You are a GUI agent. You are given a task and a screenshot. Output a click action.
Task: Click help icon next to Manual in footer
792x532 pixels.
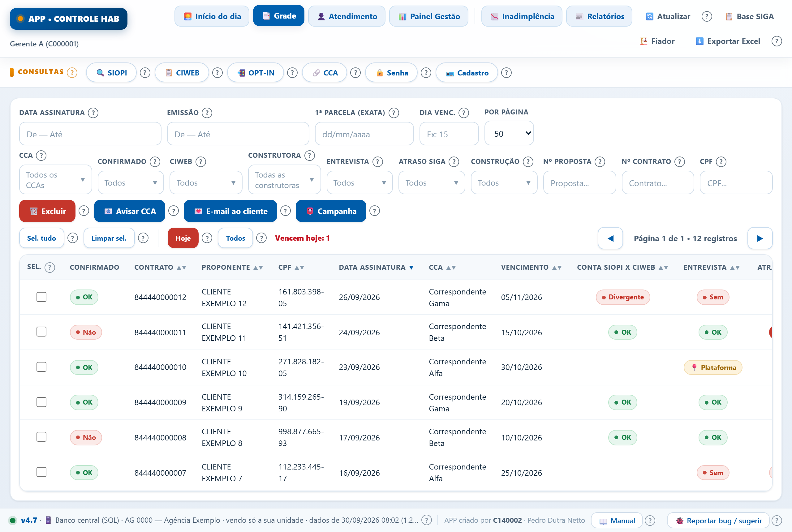pos(650,520)
